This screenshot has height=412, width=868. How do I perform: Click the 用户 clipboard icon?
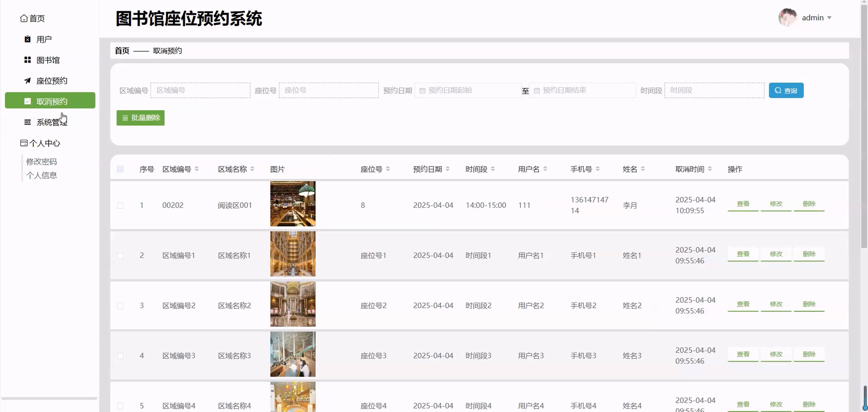(x=28, y=39)
